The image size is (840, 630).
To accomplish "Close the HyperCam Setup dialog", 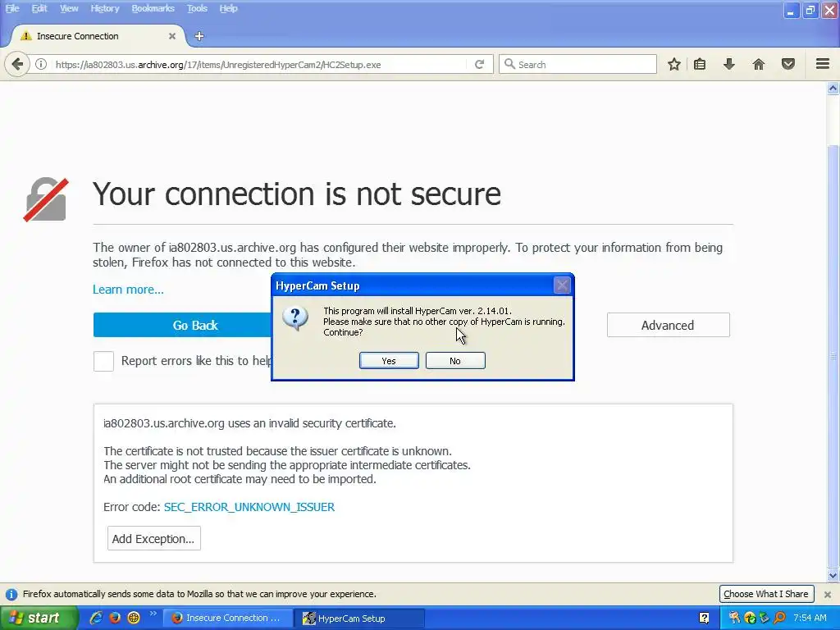I will (x=562, y=285).
